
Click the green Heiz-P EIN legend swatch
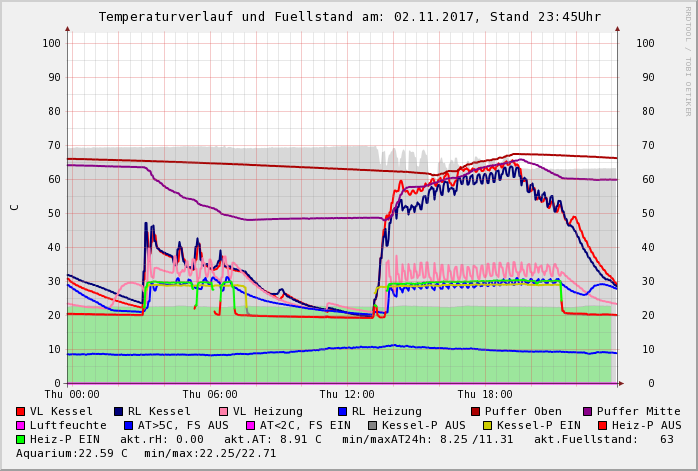click(x=21, y=439)
